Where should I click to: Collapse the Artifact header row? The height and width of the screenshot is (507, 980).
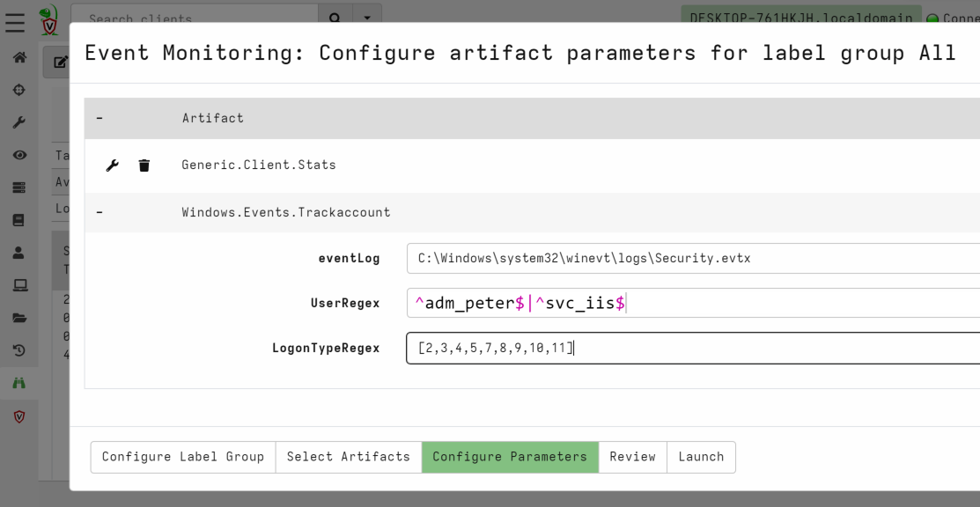(99, 118)
